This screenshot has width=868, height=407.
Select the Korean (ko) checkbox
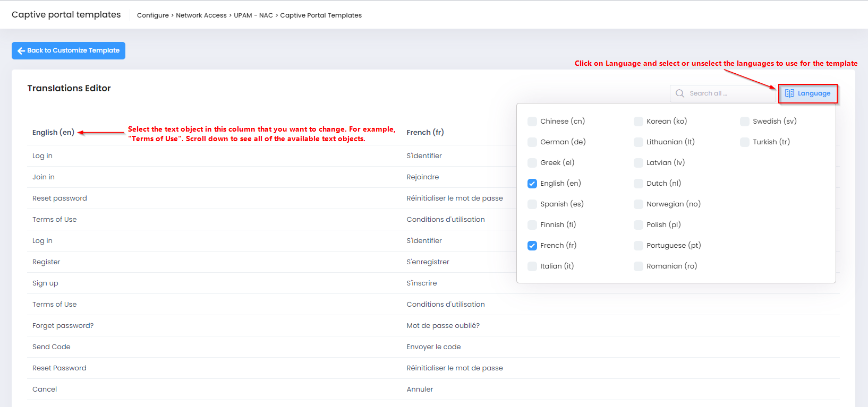(639, 122)
